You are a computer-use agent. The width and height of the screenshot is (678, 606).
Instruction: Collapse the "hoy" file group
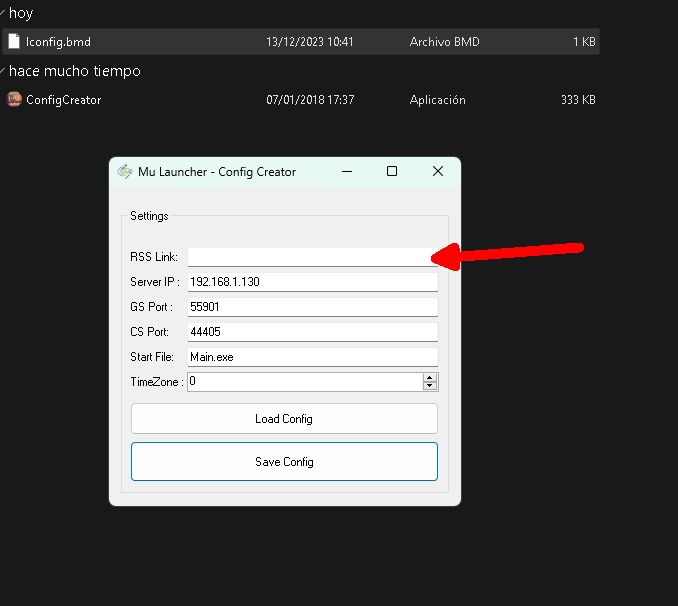click(3, 13)
